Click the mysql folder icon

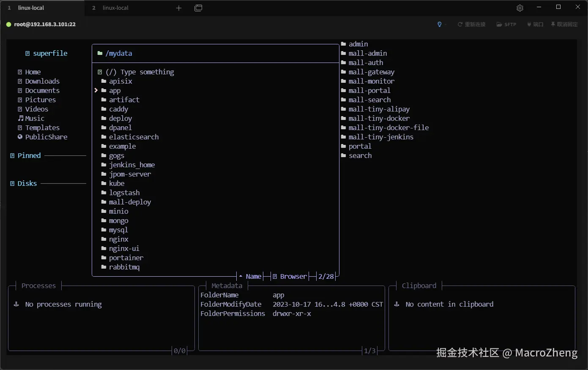pos(104,230)
